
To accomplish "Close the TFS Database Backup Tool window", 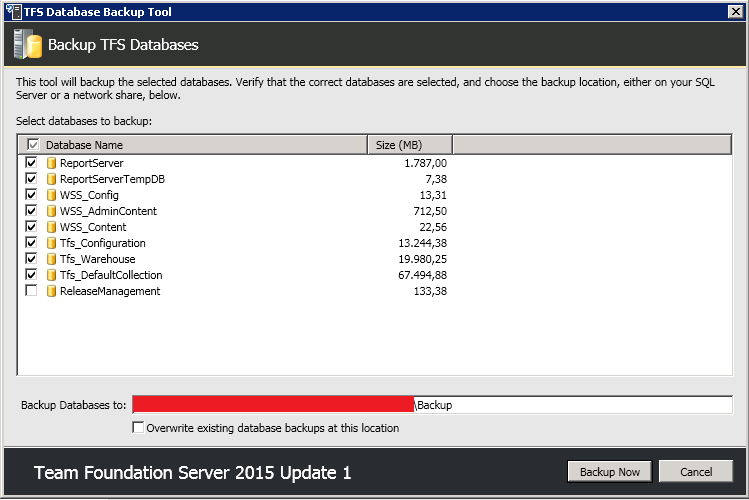I will tap(736, 11).
